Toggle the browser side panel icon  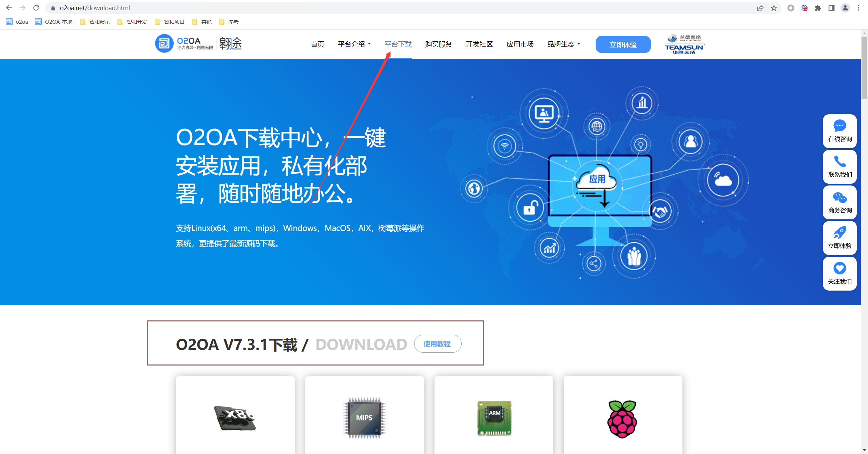click(x=831, y=8)
